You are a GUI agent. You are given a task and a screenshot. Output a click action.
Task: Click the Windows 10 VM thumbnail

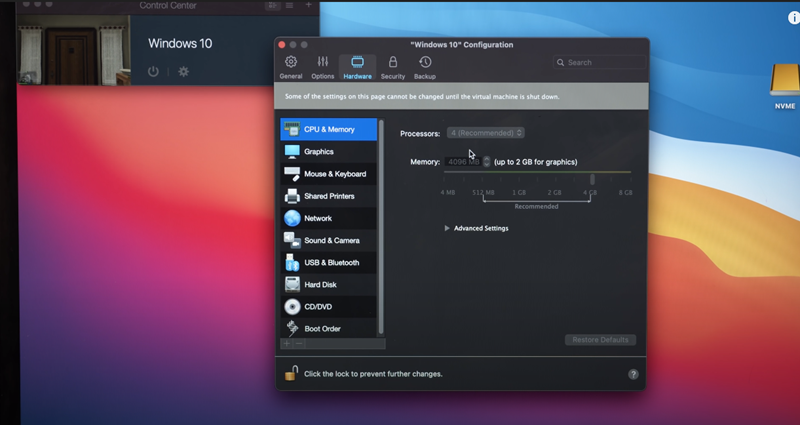(x=74, y=49)
